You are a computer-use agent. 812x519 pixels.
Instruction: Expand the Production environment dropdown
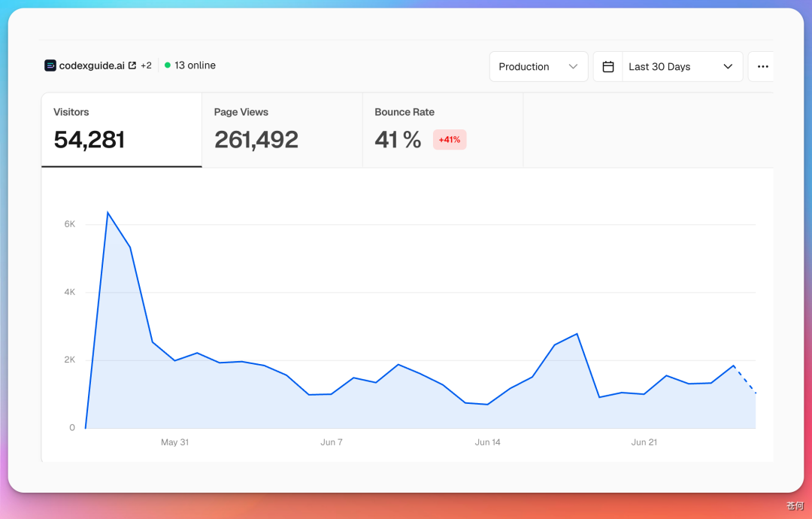click(538, 66)
